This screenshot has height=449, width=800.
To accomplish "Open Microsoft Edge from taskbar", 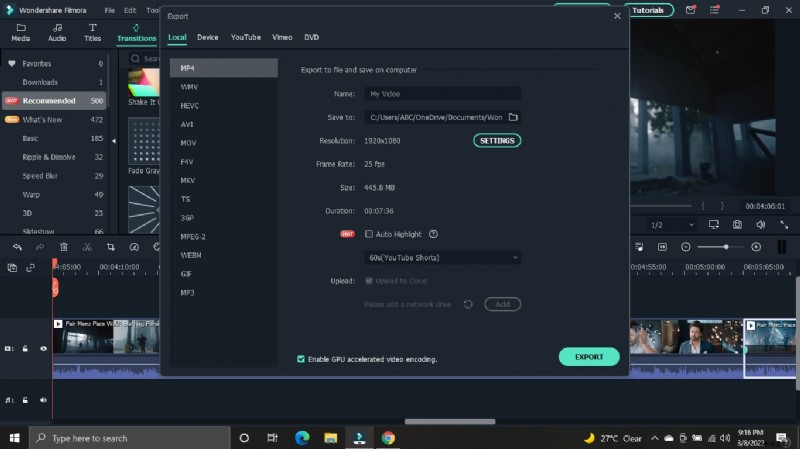I will 302,438.
